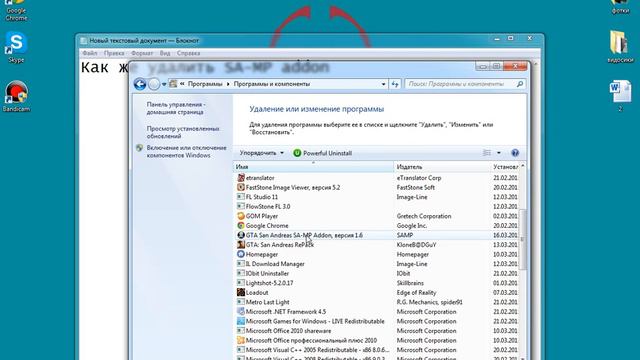Image resolution: width=640 pixels, height=360 pixels.
Task: Select GTA: San Andreas RePack icon
Action: 241,245
